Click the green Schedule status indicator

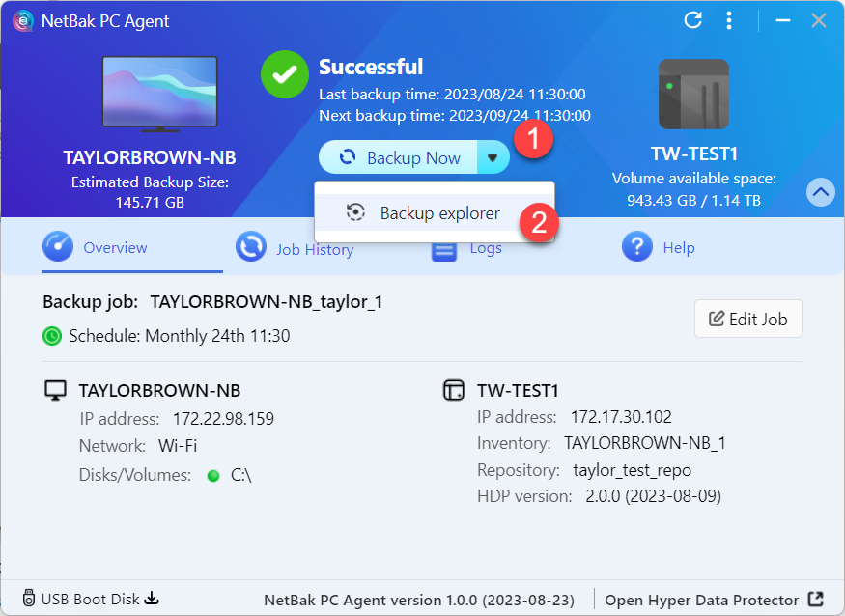[50, 337]
